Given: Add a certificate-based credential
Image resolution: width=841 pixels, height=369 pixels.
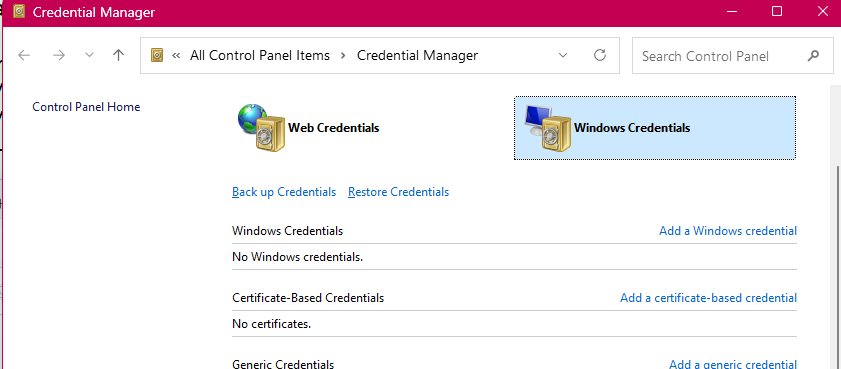Looking at the screenshot, I should click(709, 298).
